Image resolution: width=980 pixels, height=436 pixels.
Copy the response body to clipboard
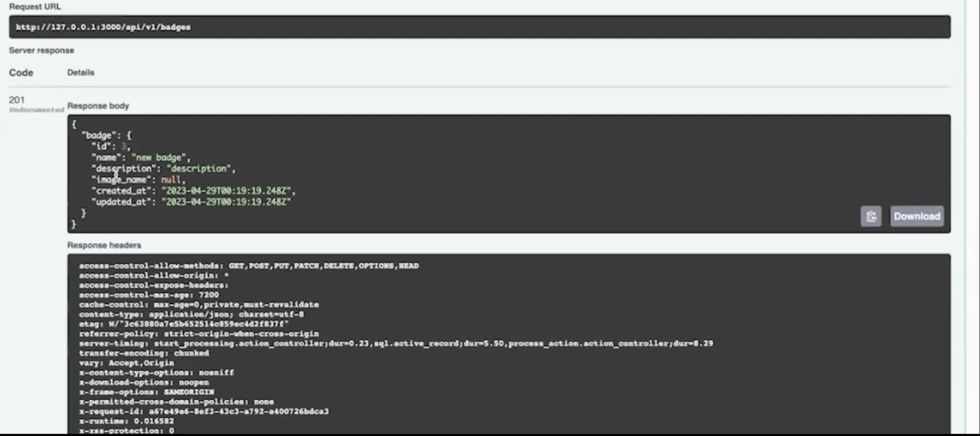click(x=870, y=217)
